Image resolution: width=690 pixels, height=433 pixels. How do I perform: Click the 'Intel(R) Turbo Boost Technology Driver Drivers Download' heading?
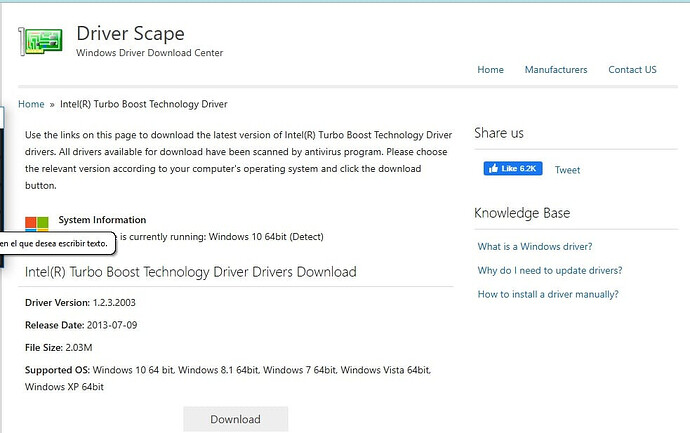[191, 272]
